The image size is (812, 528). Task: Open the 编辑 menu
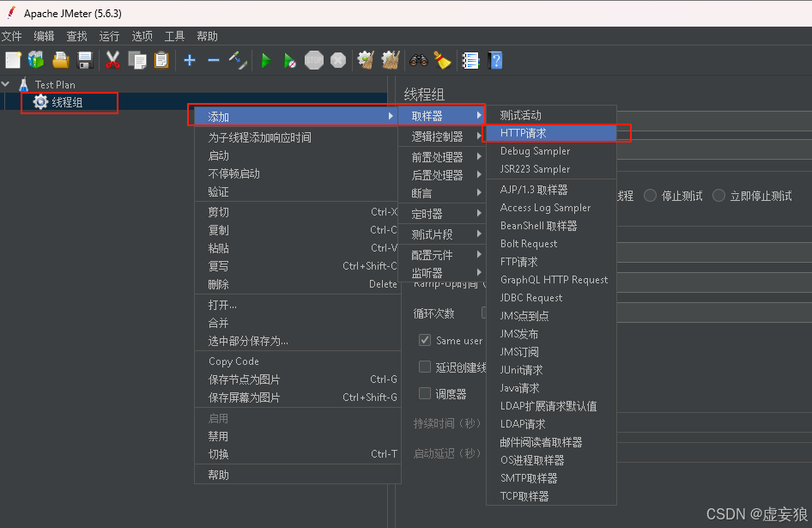point(44,36)
